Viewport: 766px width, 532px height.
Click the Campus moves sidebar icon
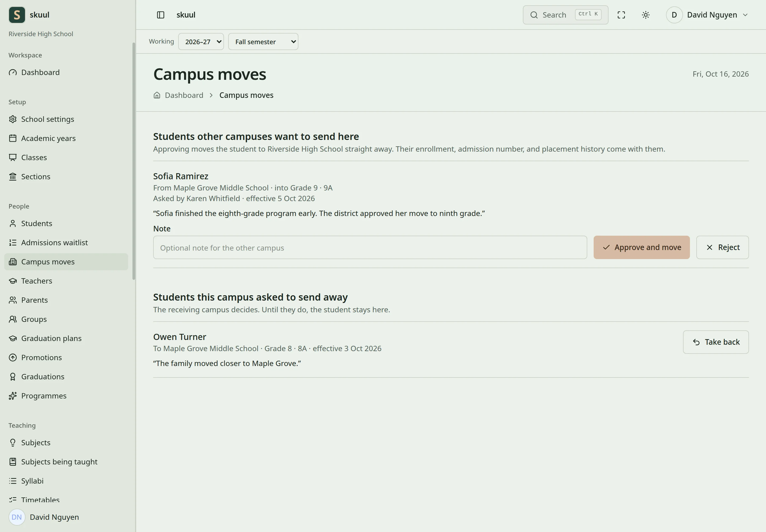[x=13, y=262]
